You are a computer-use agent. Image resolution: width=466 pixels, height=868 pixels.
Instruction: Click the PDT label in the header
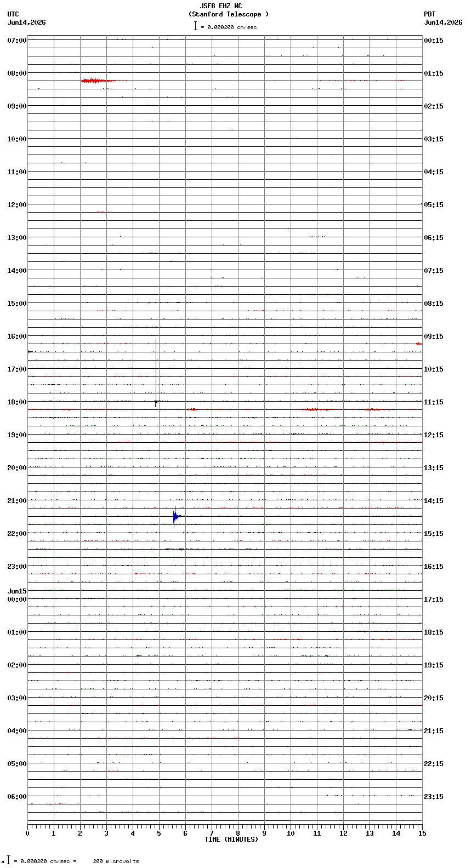tap(429, 14)
